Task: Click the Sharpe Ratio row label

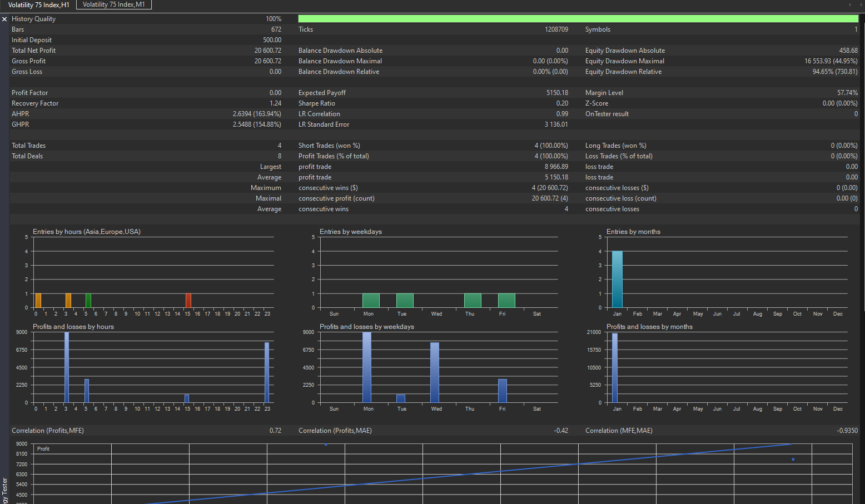Action: pos(317,103)
